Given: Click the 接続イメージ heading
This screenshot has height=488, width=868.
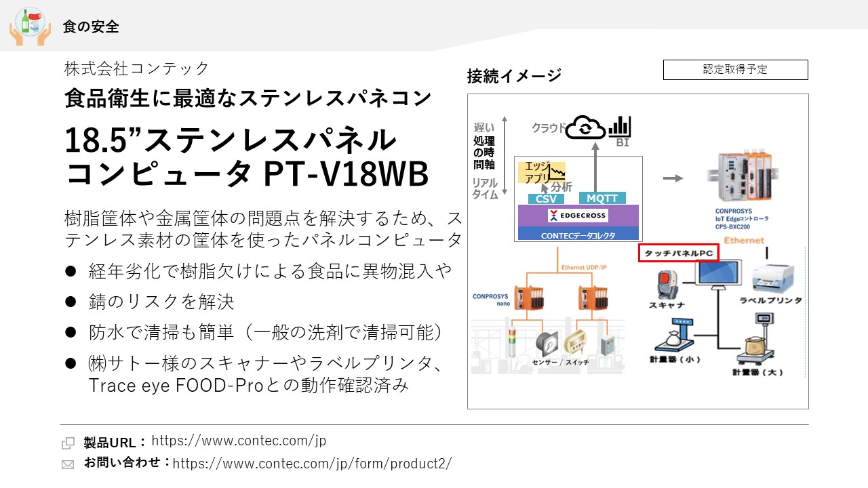Looking at the screenshot, I should point(514,76).
